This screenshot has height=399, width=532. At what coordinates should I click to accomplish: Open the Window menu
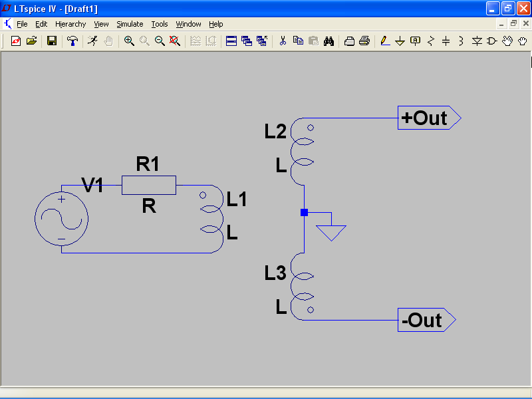pyautogui.click(x=188, y=24)
